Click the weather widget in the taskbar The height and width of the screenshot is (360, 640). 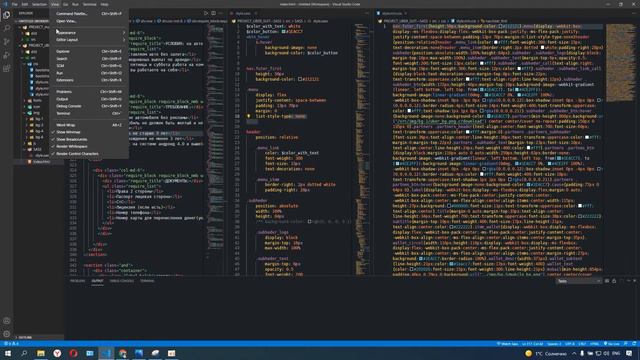coord(546,353)
